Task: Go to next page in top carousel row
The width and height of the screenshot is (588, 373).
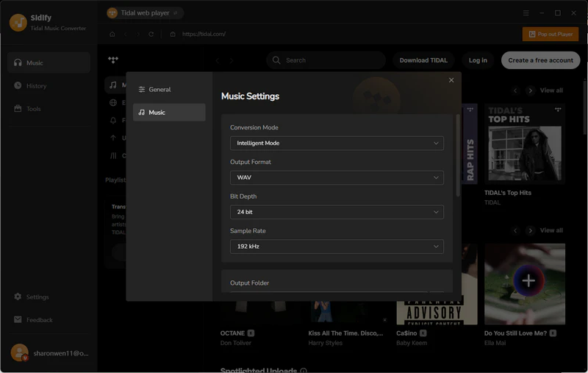Action: click(x=530, y=90)
